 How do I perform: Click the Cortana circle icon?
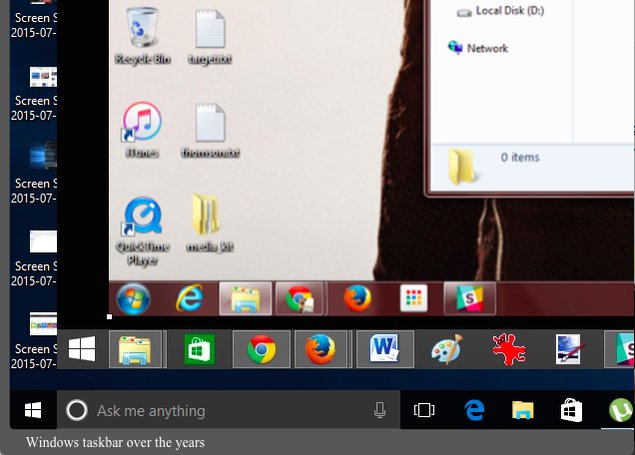click(77, 410)
